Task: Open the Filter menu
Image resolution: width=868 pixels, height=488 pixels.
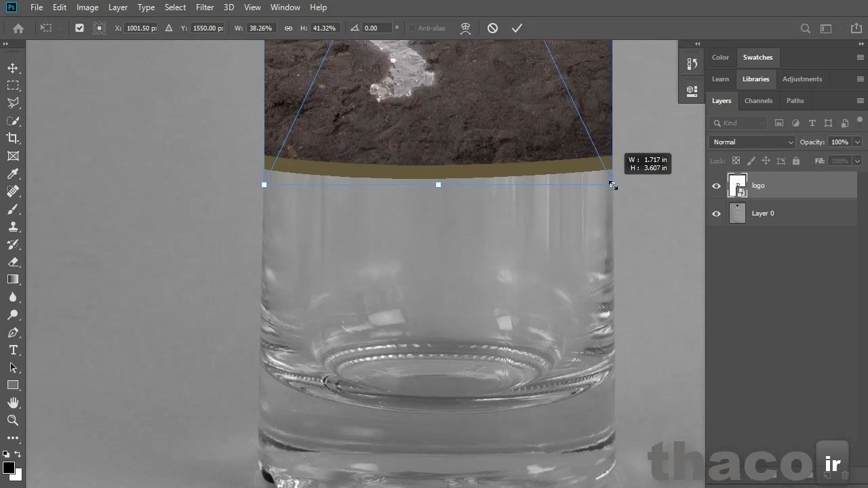Action: coord(205,7)
